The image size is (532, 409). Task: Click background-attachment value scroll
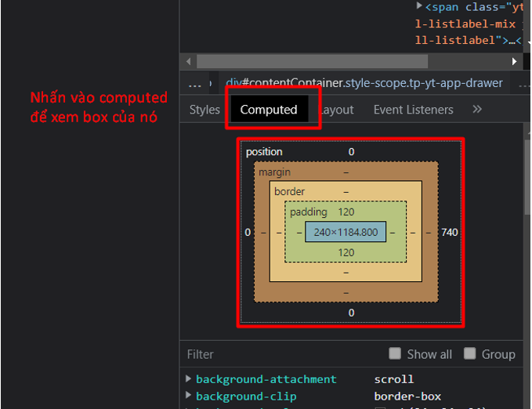(x=394, y=379)
